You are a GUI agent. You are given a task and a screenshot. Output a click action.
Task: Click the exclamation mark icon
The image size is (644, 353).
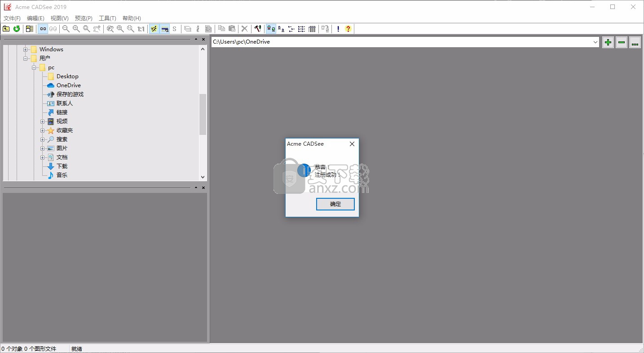click(x=338, y=29)
